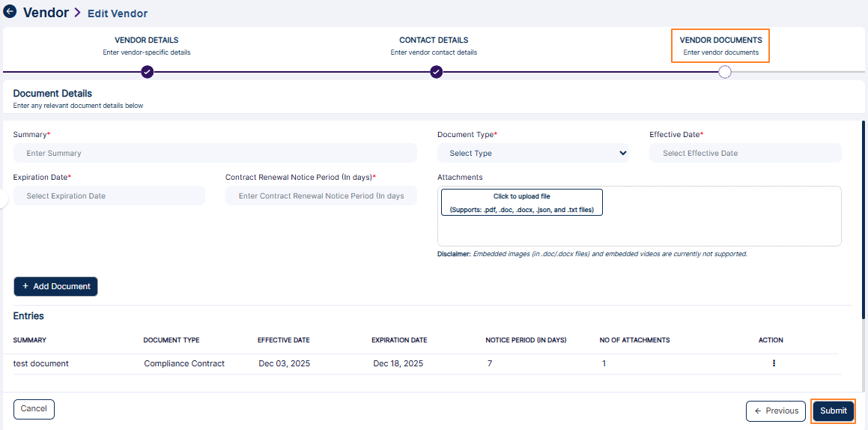Go to the Contact Details step tab
This screenshot has height=430, width=868.
(434, 46)
